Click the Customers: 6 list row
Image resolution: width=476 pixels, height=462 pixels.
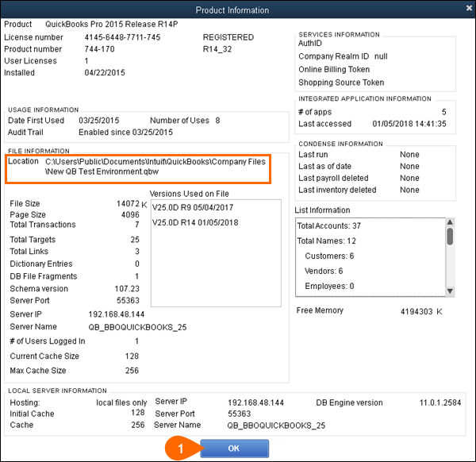tap(329, 256)
